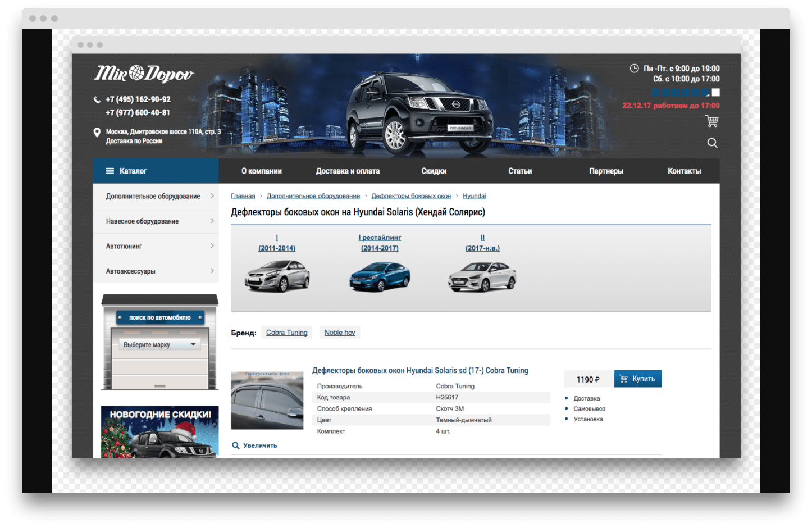The width and height of the screenshot is (812, 532).
Task: Click the MirDopov logo
Action: 144,74
